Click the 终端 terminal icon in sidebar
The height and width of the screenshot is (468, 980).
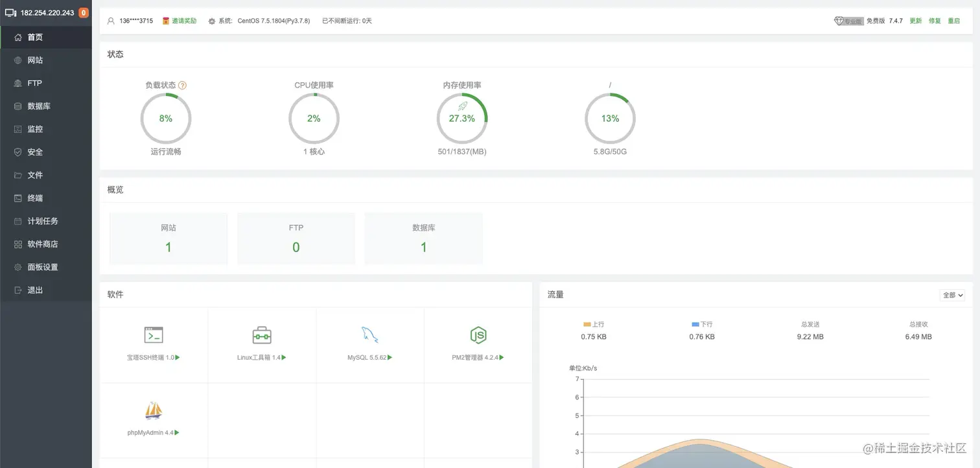coord(18,198)
